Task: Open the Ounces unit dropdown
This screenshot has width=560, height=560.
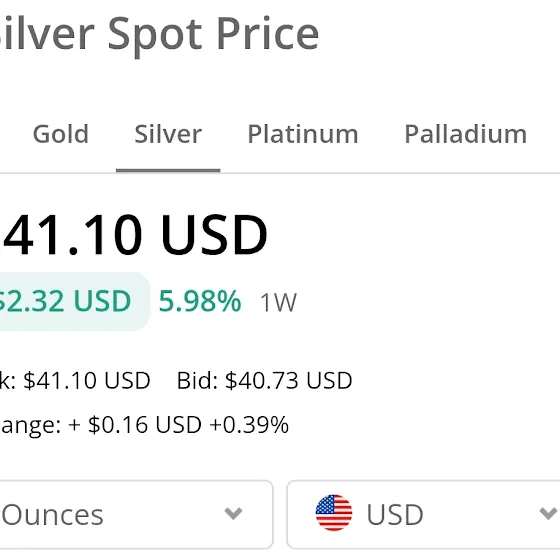Action: point(136,515)
